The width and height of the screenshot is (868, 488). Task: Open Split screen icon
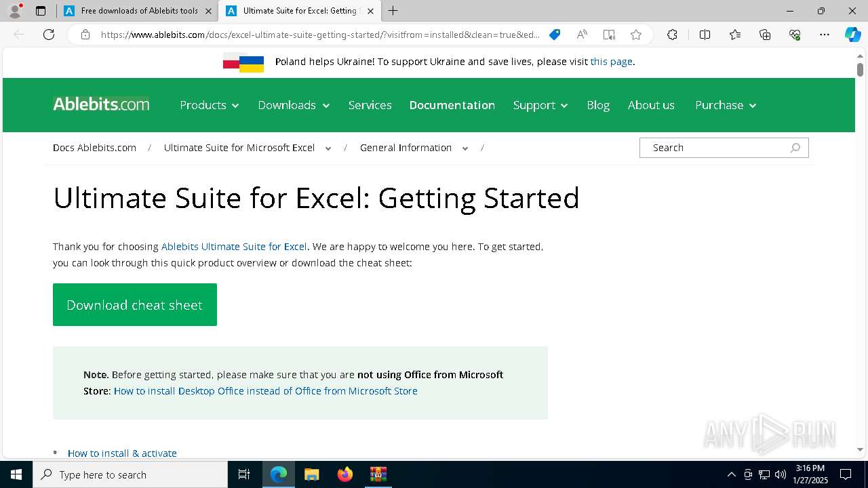click(705, 35)
